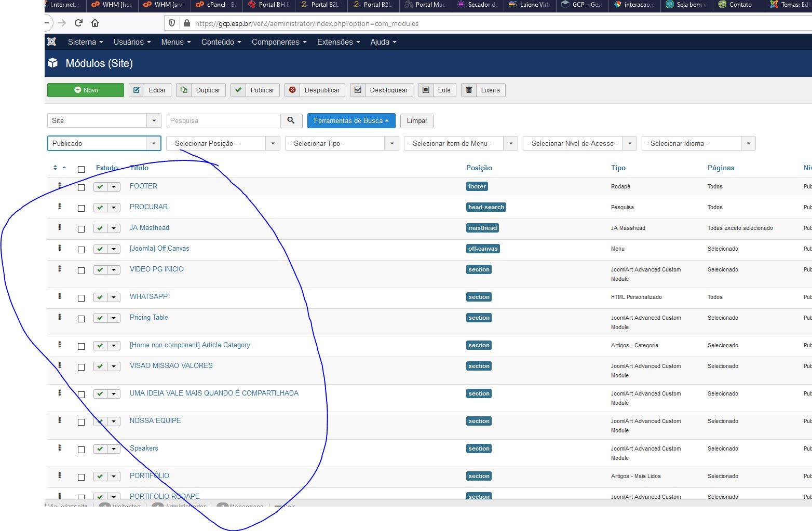Image resolution: width=812 pixels, height=531 pixels.
Task: Toggle the select-all checkbox in table header
Action: 81,169
